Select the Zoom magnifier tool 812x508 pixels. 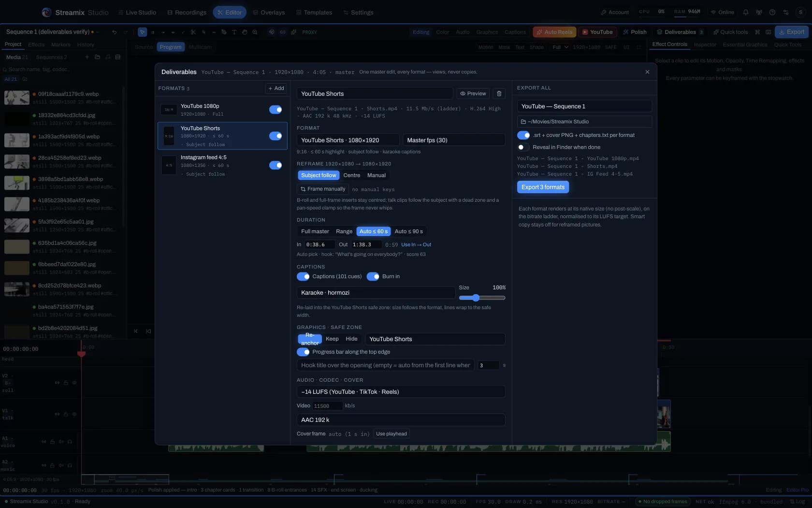tap(255, 32)
